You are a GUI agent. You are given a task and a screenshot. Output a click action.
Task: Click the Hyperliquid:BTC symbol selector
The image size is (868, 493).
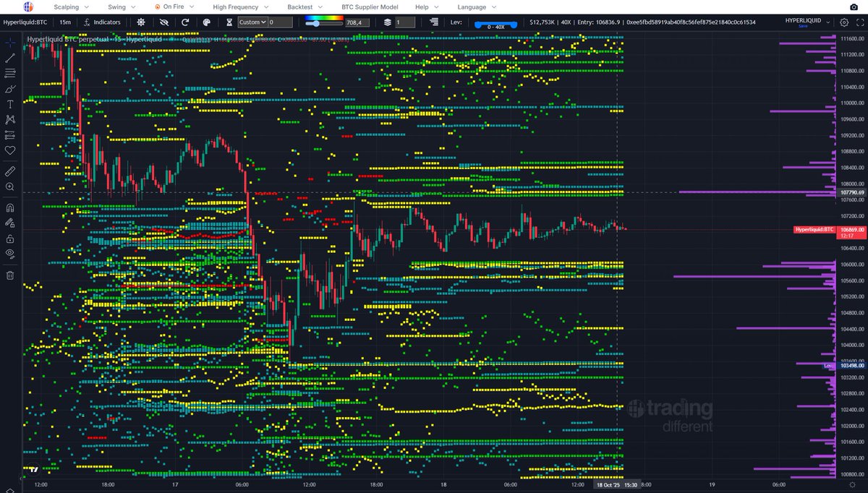(x=27, y=22)
